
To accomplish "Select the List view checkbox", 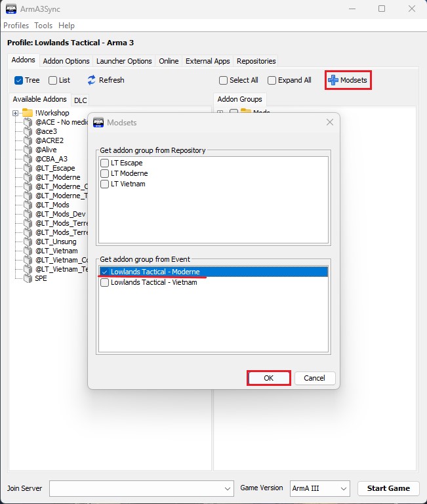I will click(53, 80).
